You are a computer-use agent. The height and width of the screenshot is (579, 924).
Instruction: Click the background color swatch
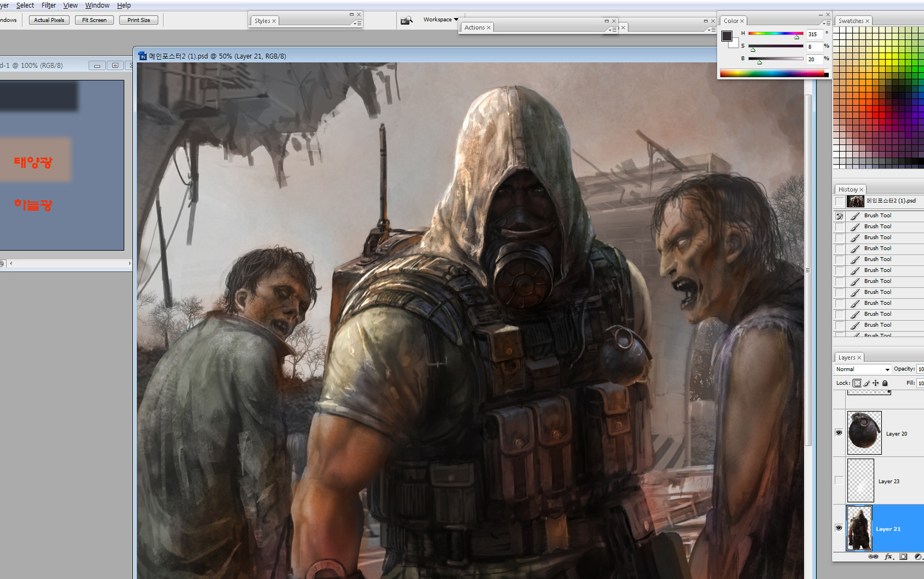coord(735,44)
